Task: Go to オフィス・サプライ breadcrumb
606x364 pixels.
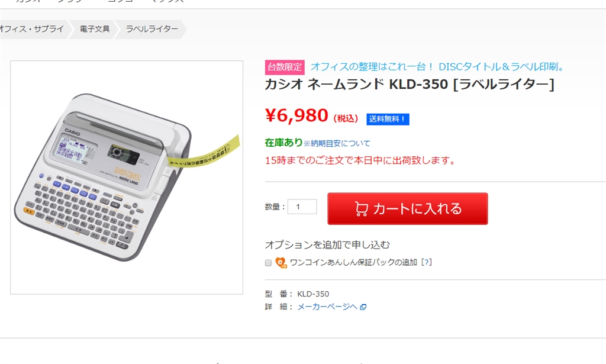Action: point(32,29)
